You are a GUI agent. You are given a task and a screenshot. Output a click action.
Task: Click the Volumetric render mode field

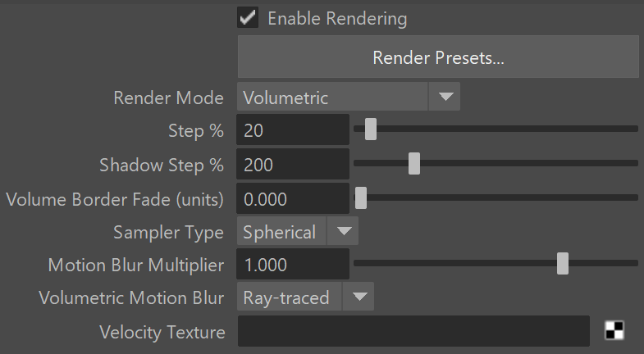[333, 97]
